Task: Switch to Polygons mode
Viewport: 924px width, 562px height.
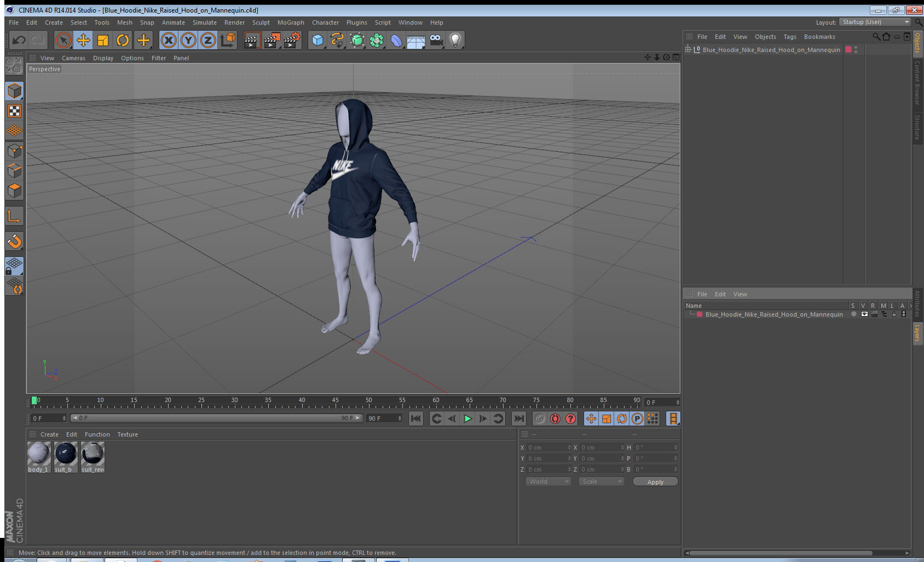Action: pos(14,190)
